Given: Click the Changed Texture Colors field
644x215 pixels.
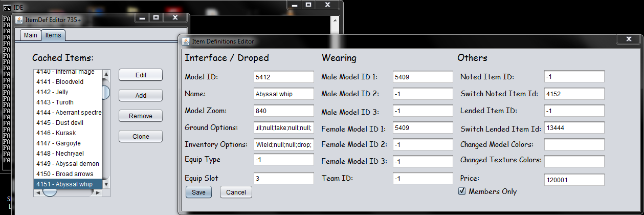Looking at the screenshot, I should 574,161.
